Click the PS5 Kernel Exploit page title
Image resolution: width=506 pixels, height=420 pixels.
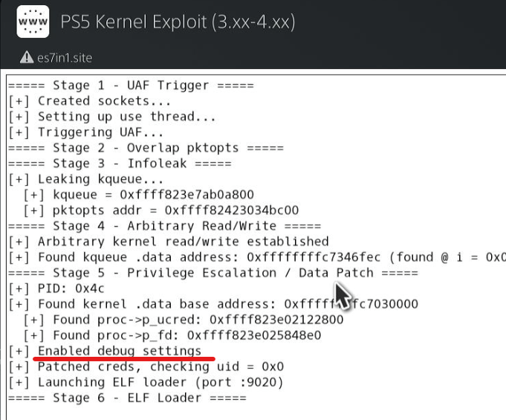(178, 22)
